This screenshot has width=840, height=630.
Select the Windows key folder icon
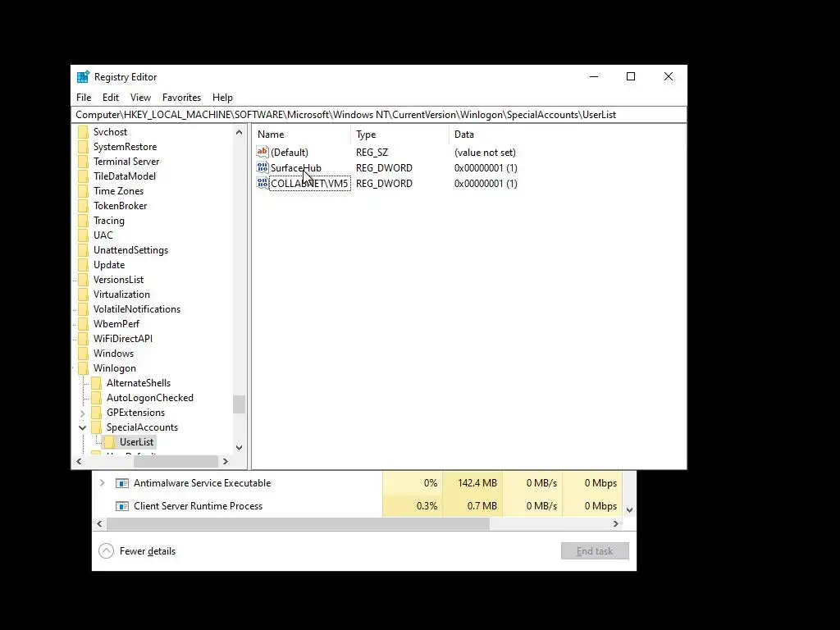83,354
